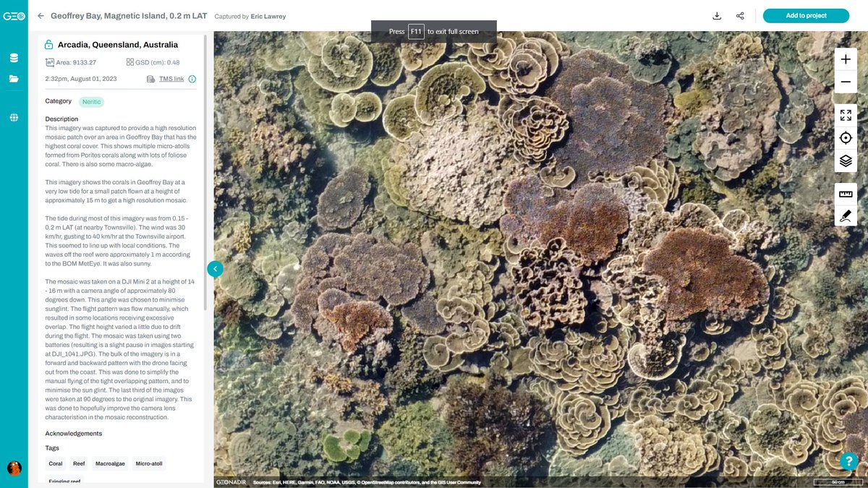Viewport: 868px width, 488px height.
Task: Click the TMS link layer icon
Action: [x=151, y=79]
